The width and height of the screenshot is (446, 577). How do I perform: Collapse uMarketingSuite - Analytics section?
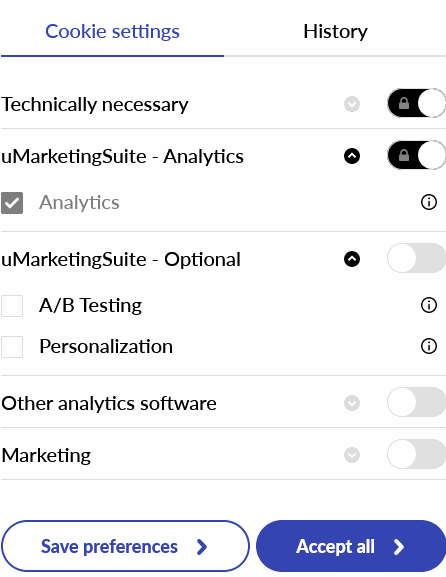(352, 156)
